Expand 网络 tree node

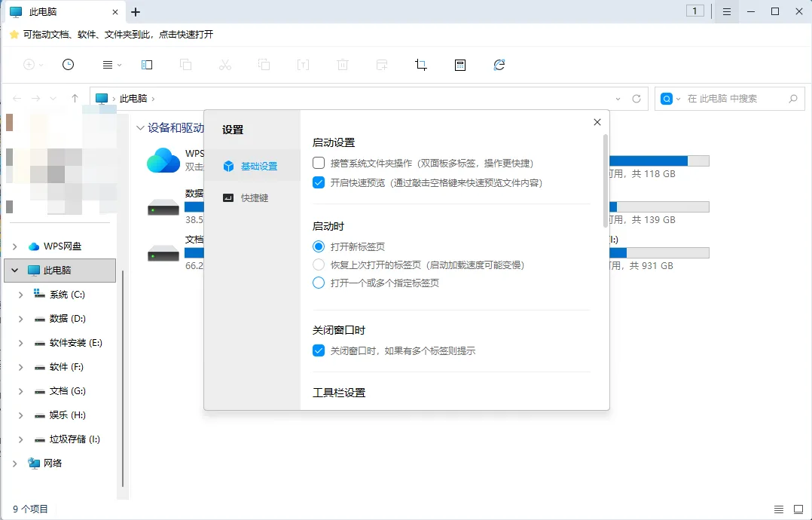tap(15, 463)
